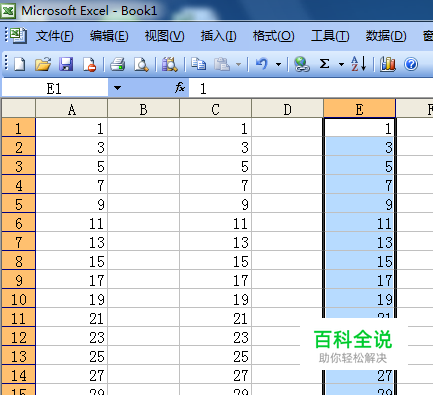The image size is (433, 395).
Task: Click cell C12 containing 23
Action: pos(215,337)
